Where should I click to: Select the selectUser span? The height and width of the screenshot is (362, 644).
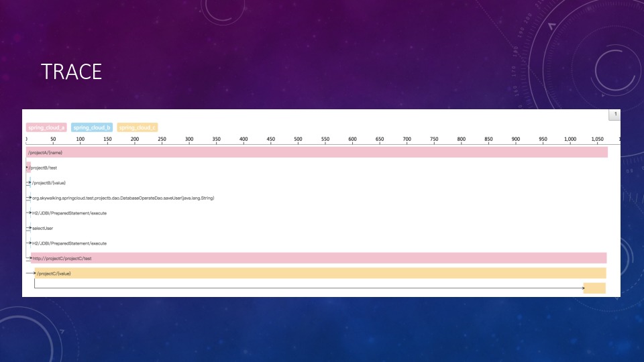tap(43, 228)
